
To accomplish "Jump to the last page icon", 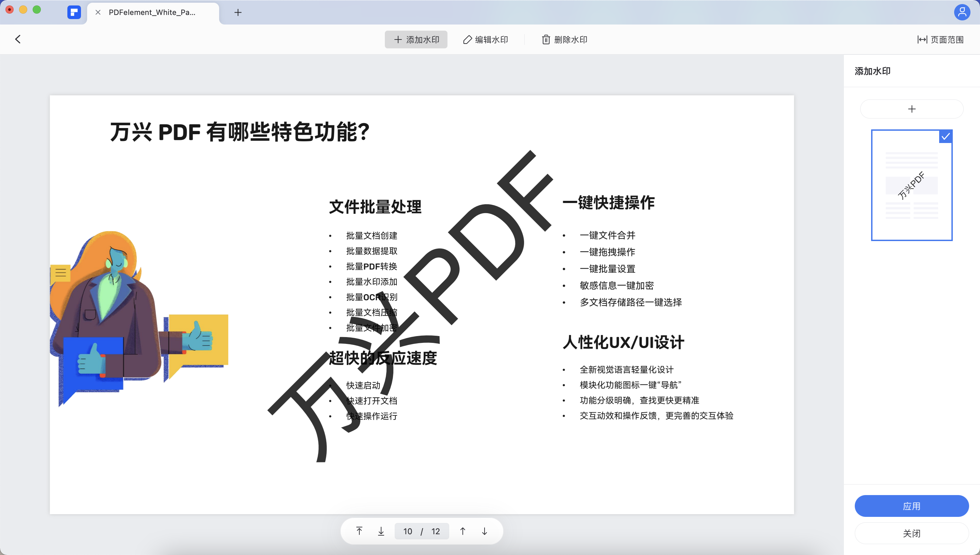I will tap(381, 531).
